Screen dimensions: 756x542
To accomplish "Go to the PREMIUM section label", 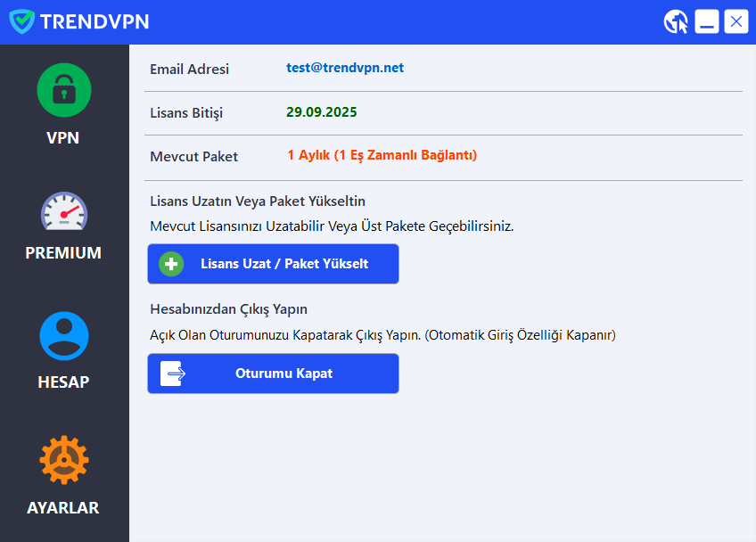I will 63,253.
